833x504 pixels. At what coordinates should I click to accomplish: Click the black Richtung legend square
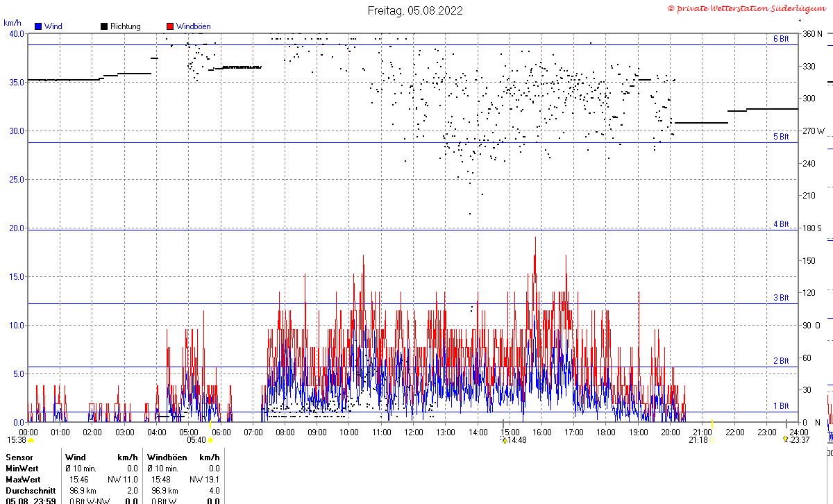pos(104,26)
